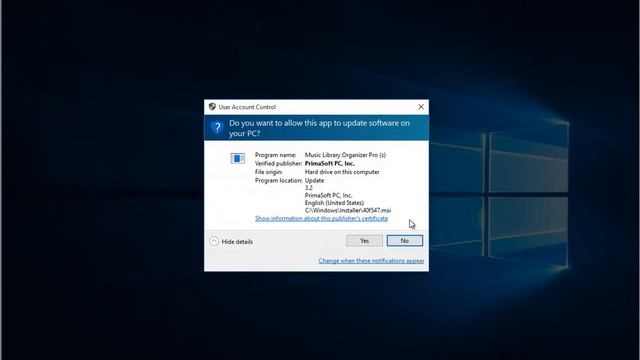
Task: Click the English (United States) text
Action: tap(334, 203)
